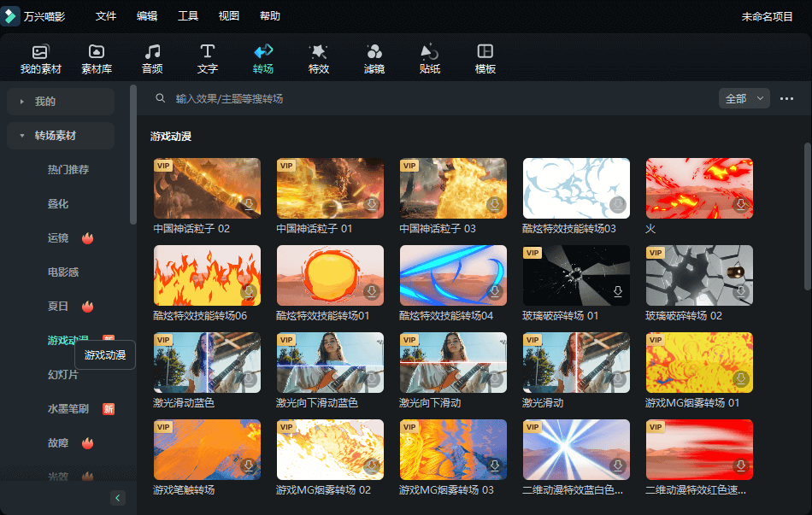Open the 全部 filter dropdown
This screenshot has width=812, height=515.
tap(744, 99)
